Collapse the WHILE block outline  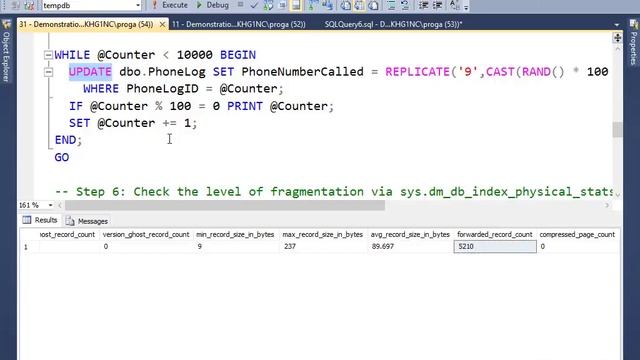tap(48, 55)
